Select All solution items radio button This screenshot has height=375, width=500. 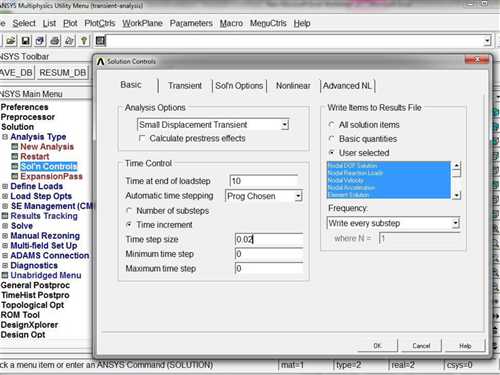tap(331, 125)
